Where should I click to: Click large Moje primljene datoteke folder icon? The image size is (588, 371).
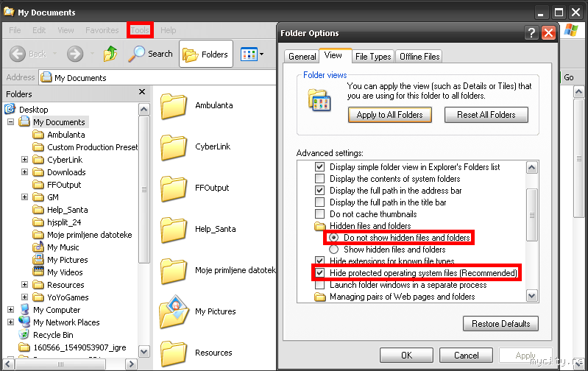pos(173,271)
